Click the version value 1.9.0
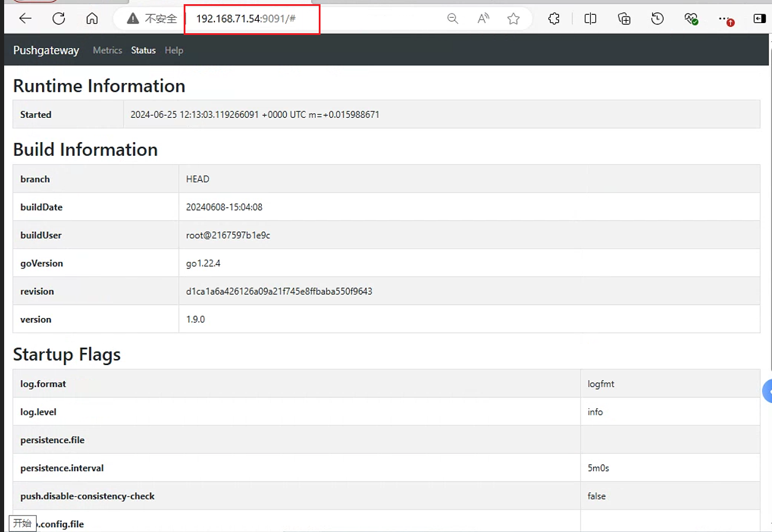 196,319
